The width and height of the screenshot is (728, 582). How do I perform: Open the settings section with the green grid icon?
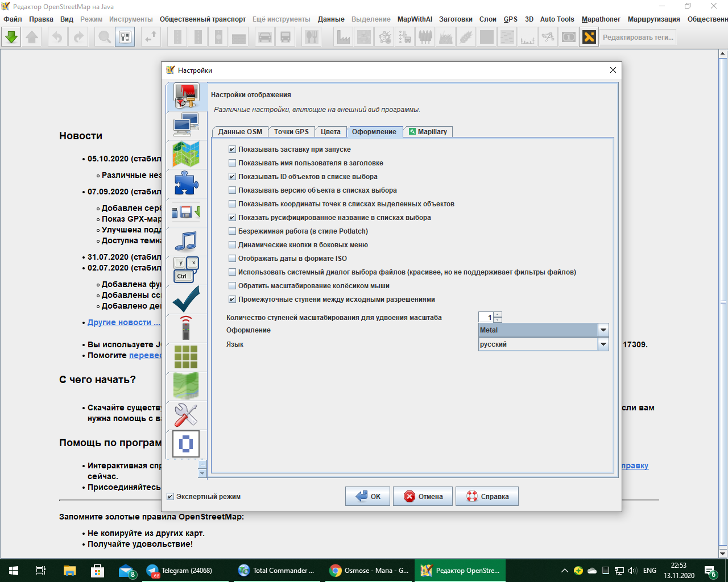[186, 357]
